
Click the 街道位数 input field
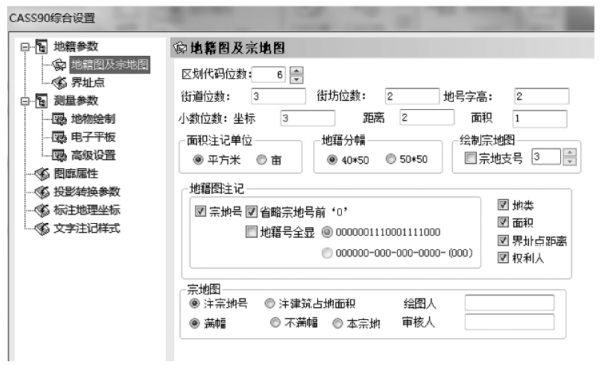[x=279, y=96]
